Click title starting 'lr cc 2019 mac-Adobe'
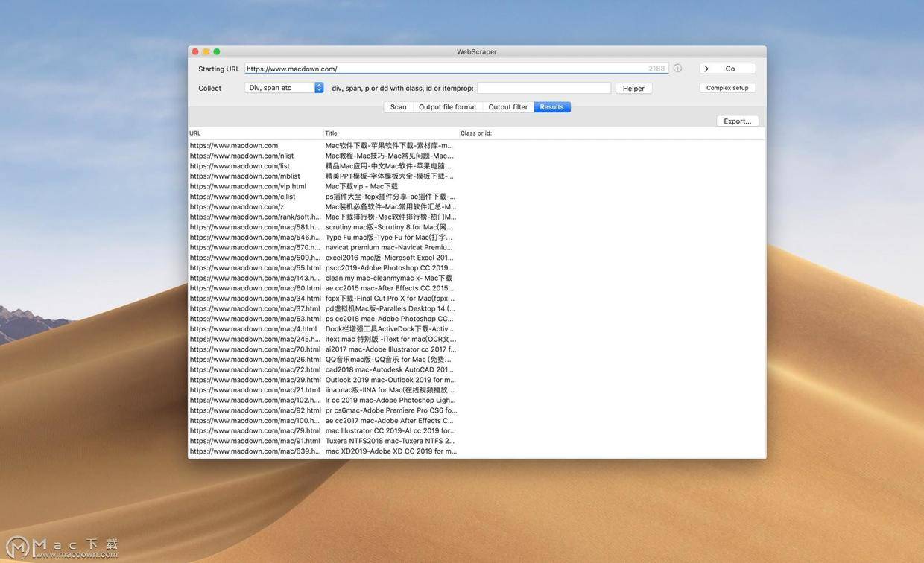The width and height of the screenshot is (924, 563). [x=391, y=400]
